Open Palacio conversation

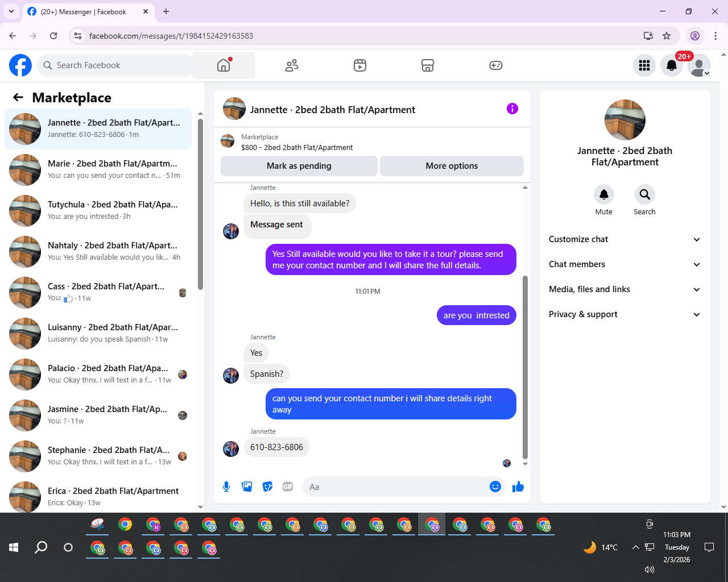[x=98, y=375]
